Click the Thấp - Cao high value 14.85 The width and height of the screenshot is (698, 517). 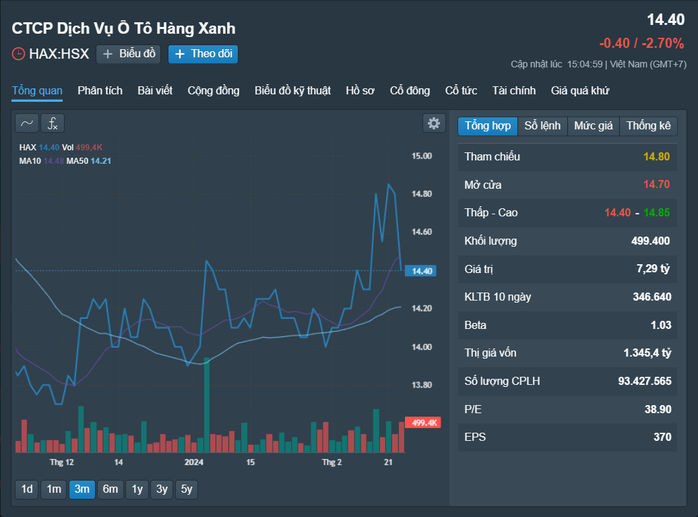click(x=657, y=212)
